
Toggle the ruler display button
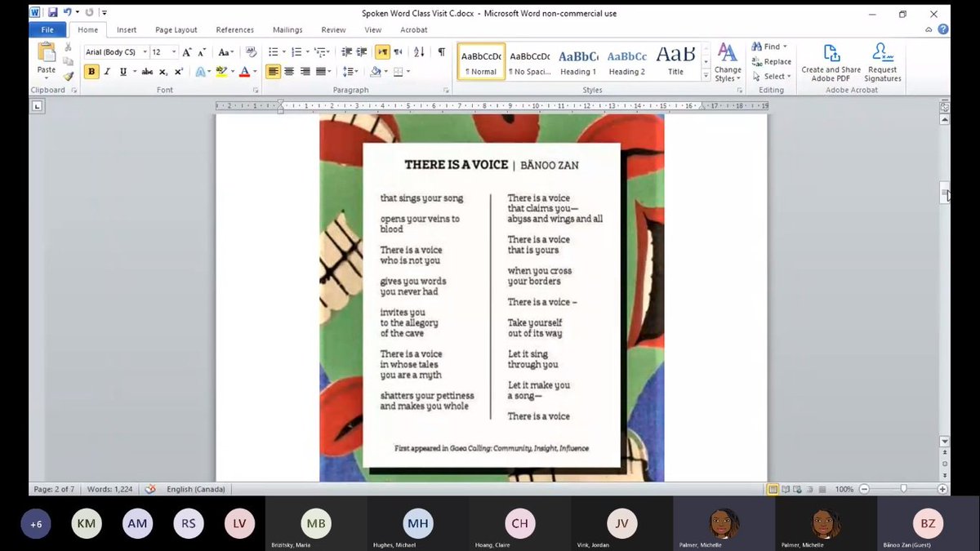coord(945,106)
